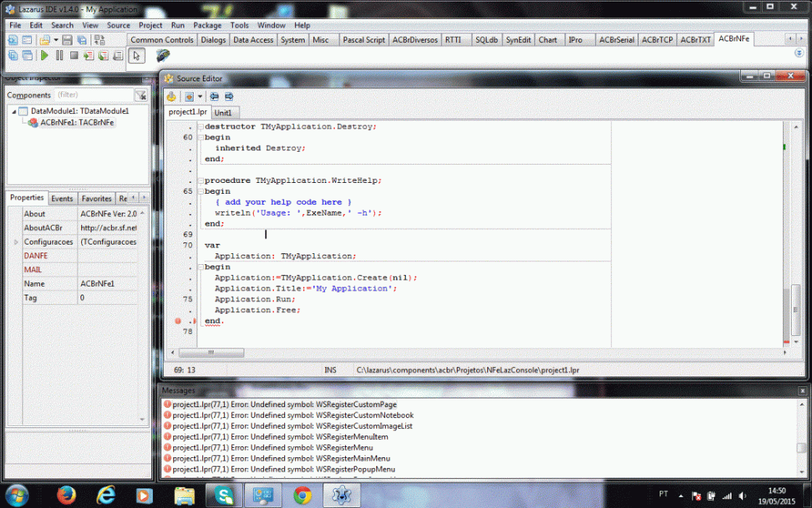Collapse the DataModule1 tree node
Screen dimensions: 812x508
(14, 112)
